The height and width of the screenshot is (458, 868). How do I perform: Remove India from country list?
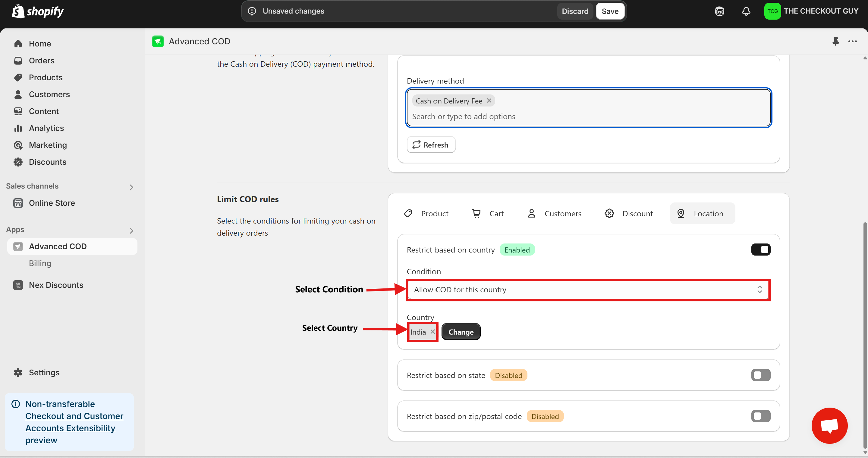(433, 332)
